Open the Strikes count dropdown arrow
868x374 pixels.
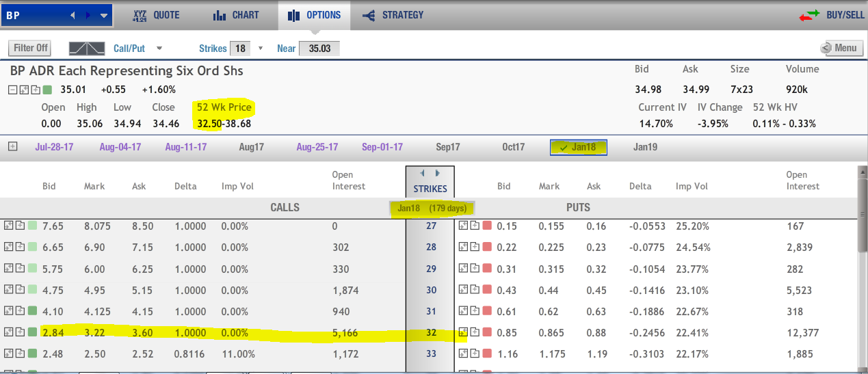[260, 49]
